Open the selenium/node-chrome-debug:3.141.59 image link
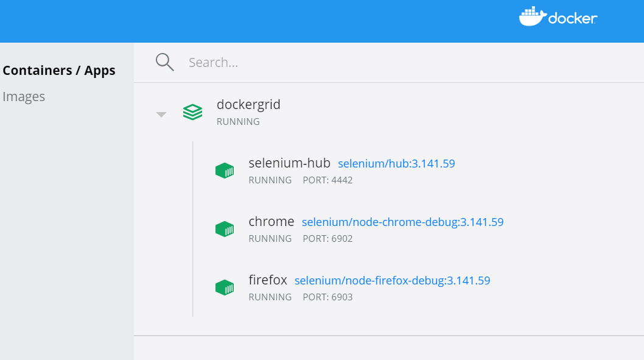The image size is (644, 360). point(402,222)
